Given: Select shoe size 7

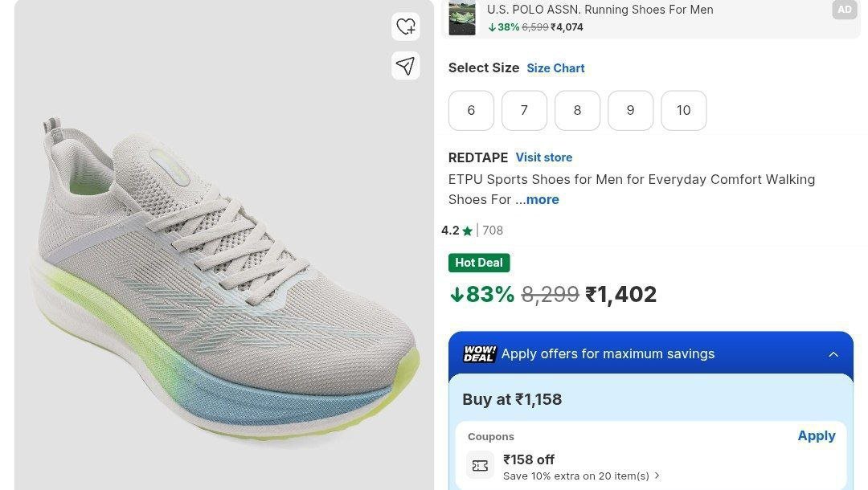Looking at the screenshot, I should [524, 111].
